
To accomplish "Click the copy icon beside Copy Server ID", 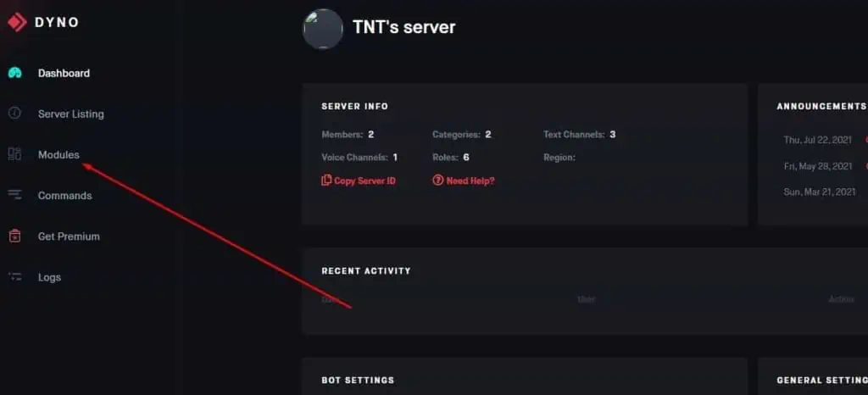I will (326, 181).
